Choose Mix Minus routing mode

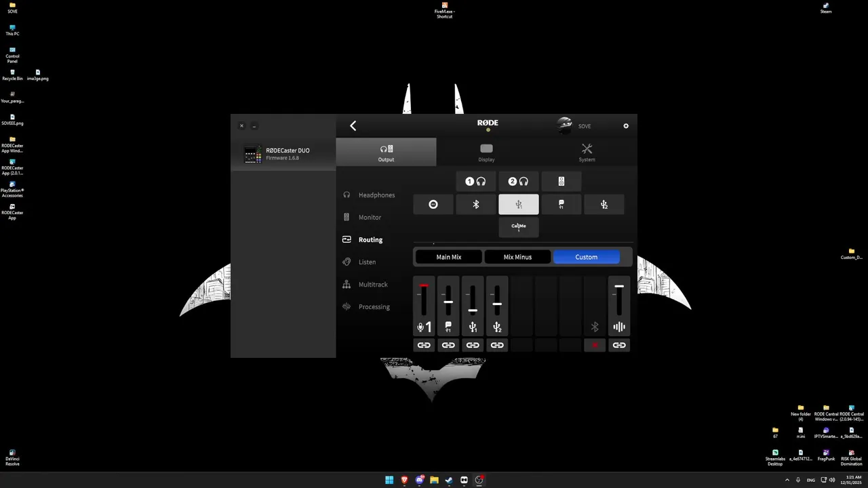tap(517, 257)
